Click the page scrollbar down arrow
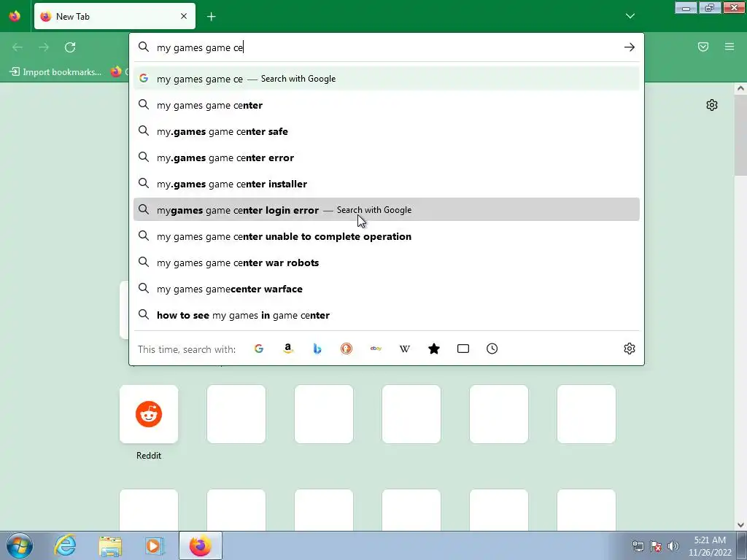Viewport: 747px width, 560px height. [x=740, y=525]
